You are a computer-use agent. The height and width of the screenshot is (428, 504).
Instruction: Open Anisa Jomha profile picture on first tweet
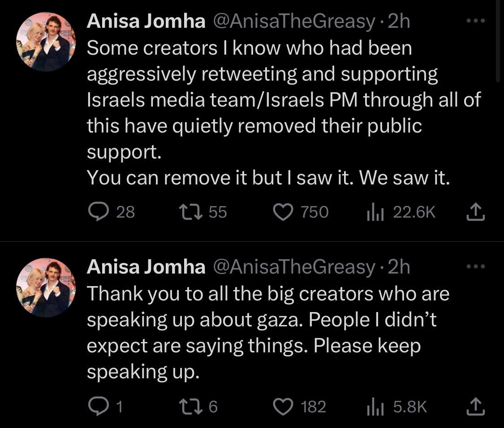coord(46,42)
